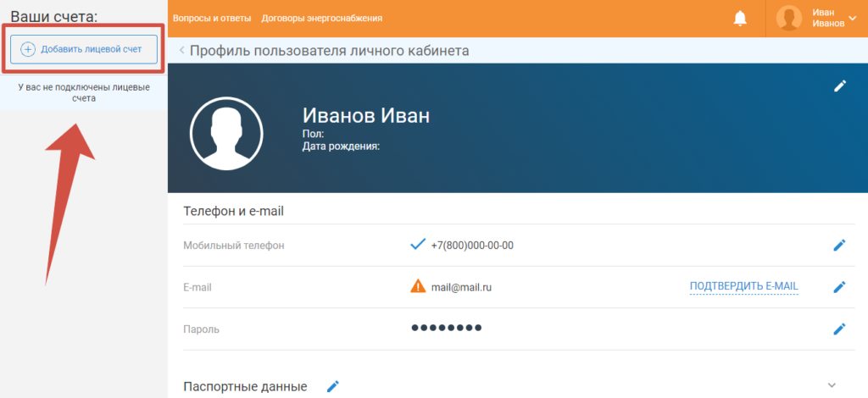Click the phone number +7(800)000-00-00

coord(472,245)
